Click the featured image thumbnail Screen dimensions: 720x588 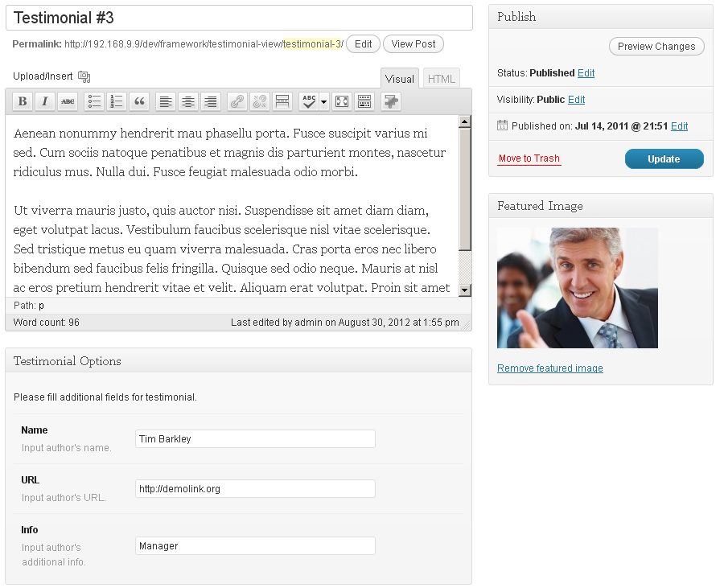click(577, 288)
